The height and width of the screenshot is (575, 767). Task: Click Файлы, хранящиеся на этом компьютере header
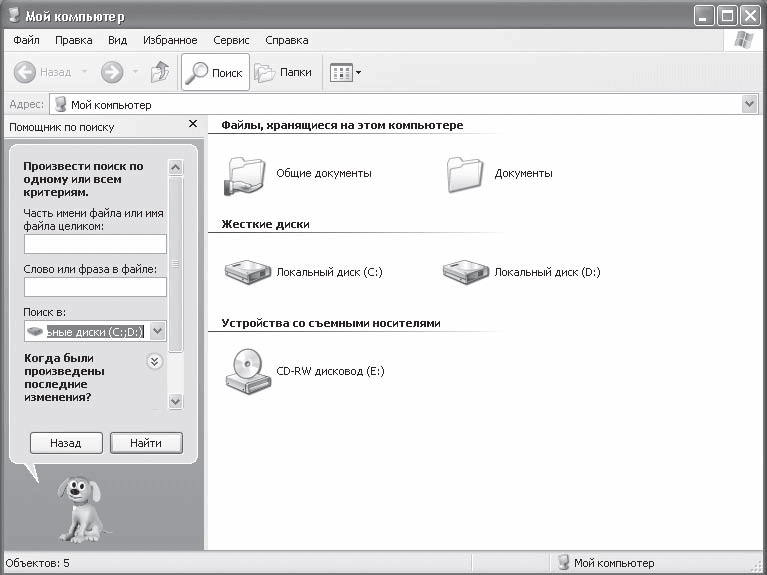[x=342, y=125]
